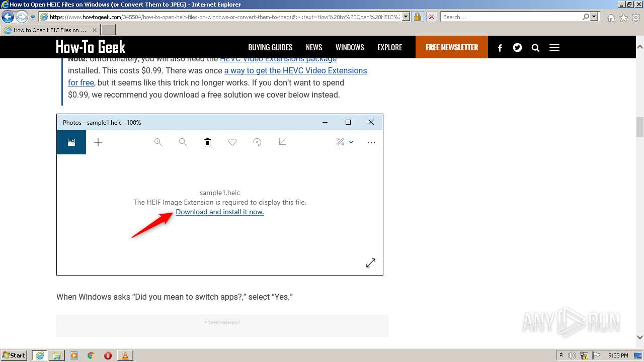644x362 pixels.
Task: Open the Explore menu
Action: (390, 47)
